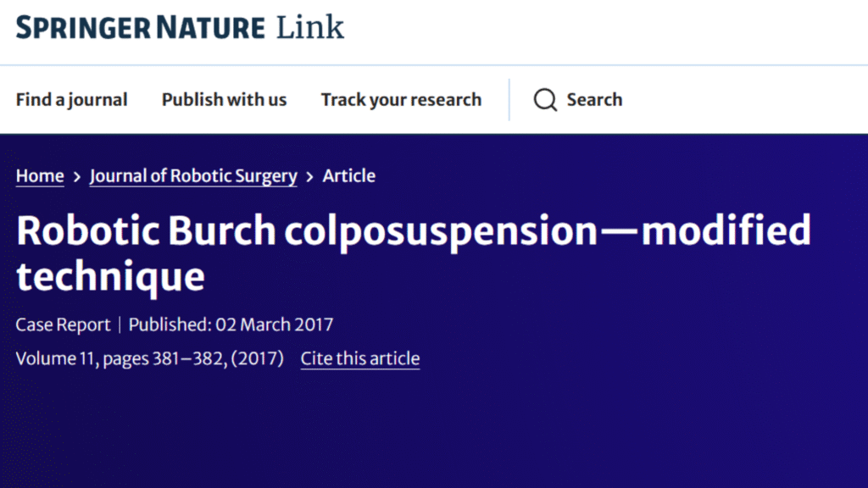Image resolution: width=868 pixels, height=488 pixels.
Task: Click the Springer Nature wordmark in the logo
Action: [x=141, y=27]
